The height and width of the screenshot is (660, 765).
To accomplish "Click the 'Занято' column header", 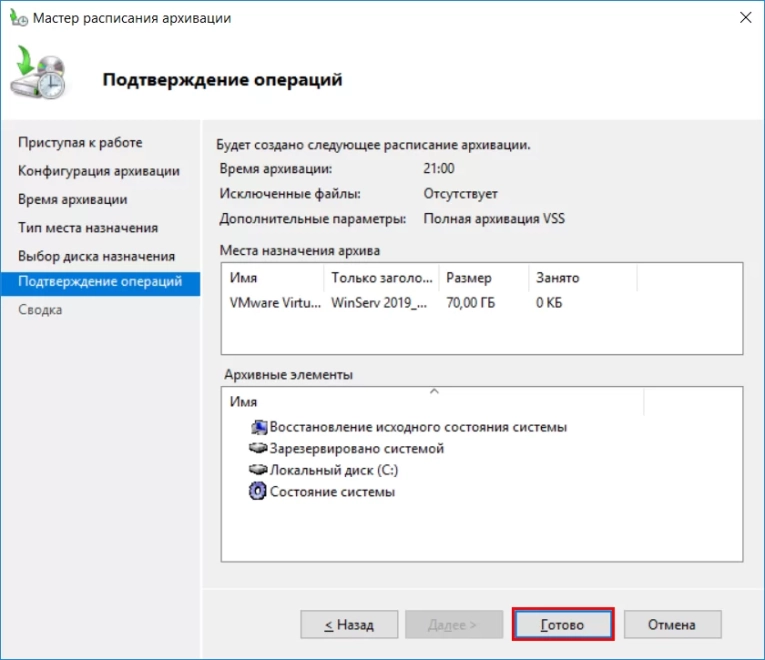I will pyautogui.click(x=581, y=278).
